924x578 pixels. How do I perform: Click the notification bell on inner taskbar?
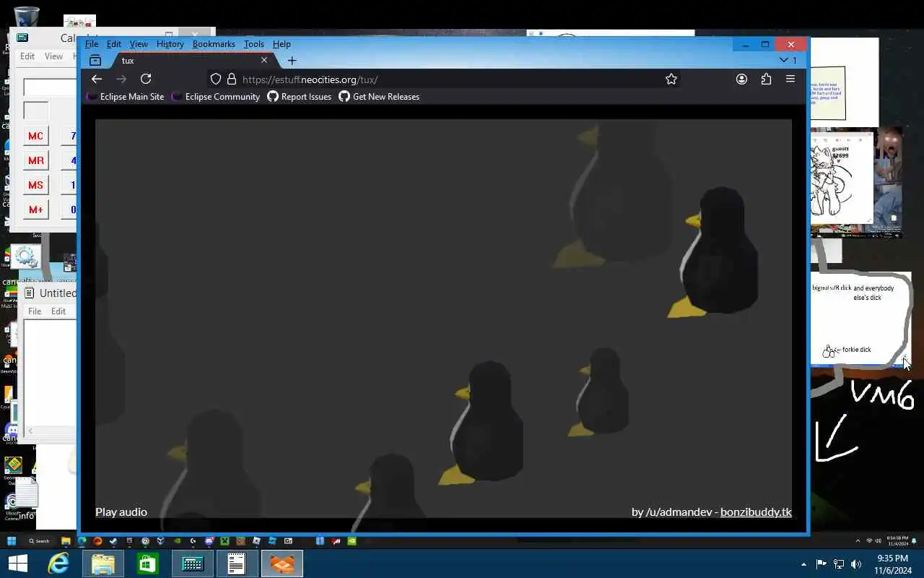(914, 540)
